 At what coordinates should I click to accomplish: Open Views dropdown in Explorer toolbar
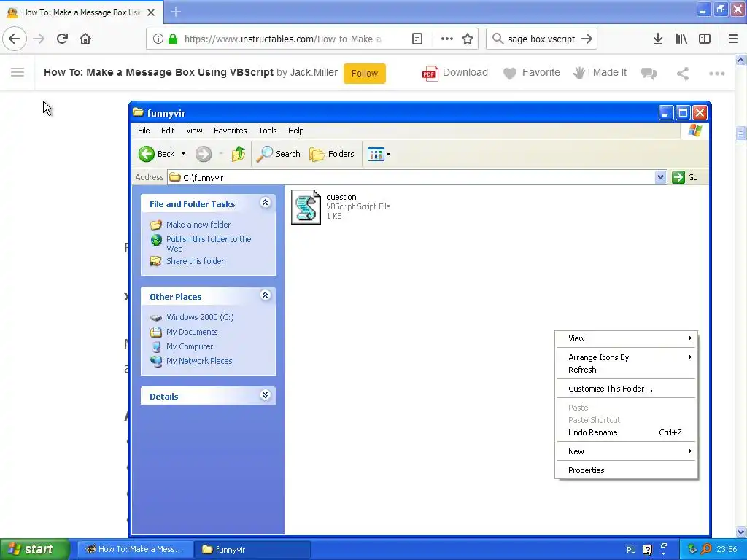pyautogui.click(x=379, y=154)
